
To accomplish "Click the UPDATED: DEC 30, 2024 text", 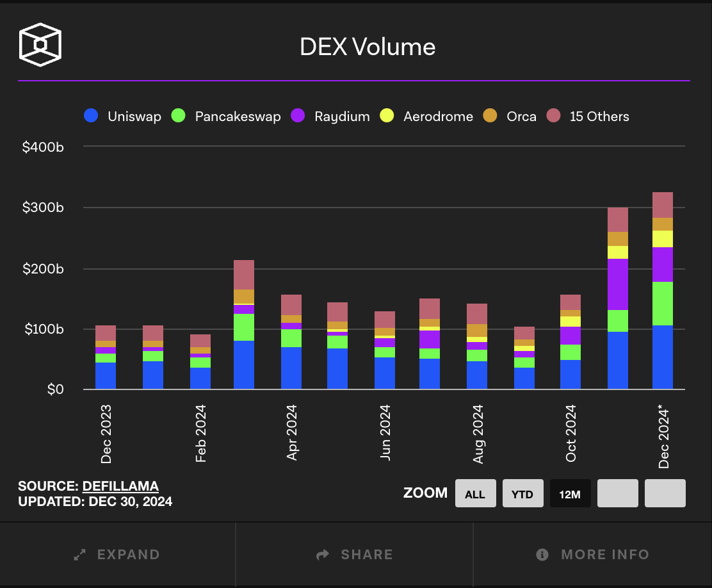I will pos(95,502).
